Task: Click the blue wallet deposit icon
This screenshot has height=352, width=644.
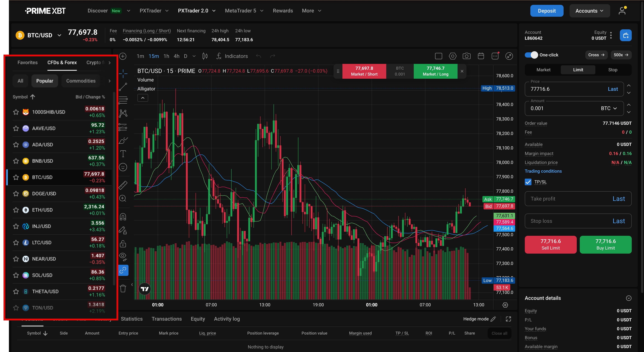Action: click(625, 35)
